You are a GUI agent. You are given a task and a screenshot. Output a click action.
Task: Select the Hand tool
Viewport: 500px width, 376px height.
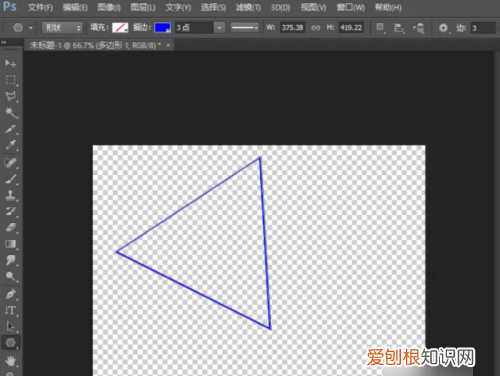10,361
